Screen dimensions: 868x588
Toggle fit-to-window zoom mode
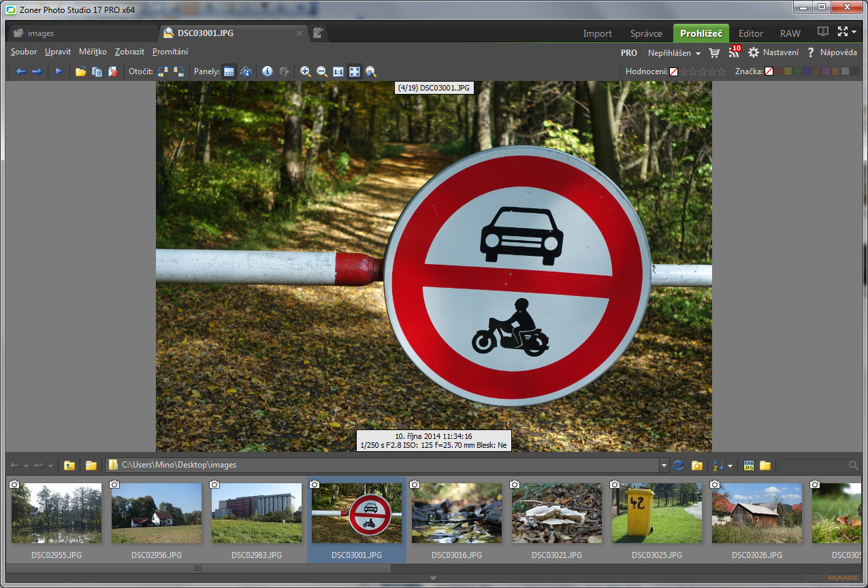tap(355, 71)
